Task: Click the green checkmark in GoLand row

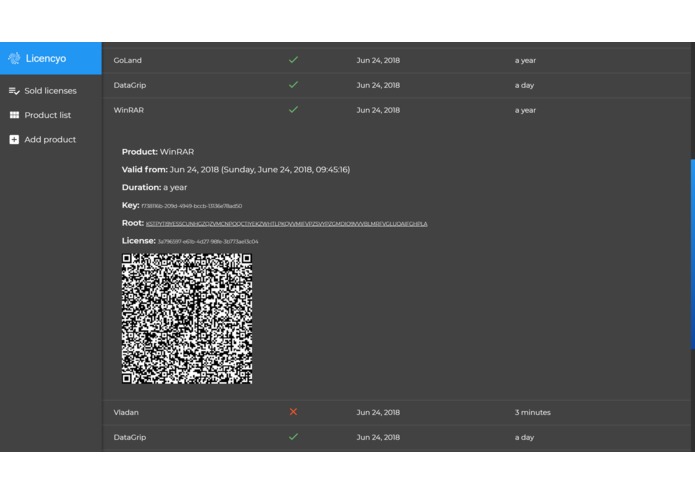Action: 293,60
